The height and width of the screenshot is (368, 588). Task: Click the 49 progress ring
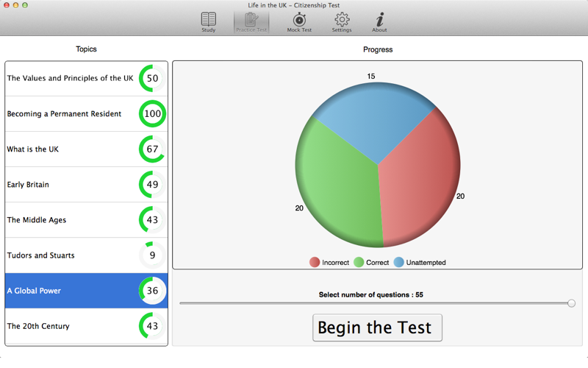click(152, 185)
